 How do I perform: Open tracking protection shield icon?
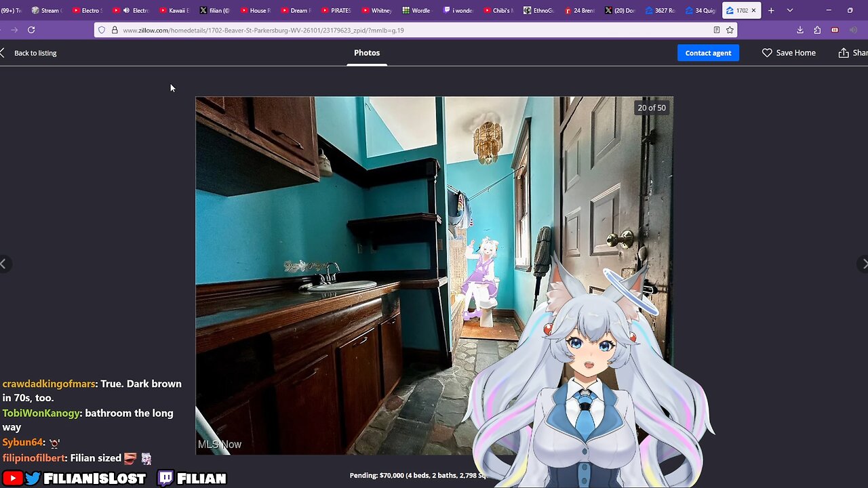click(x=102, y=30)
